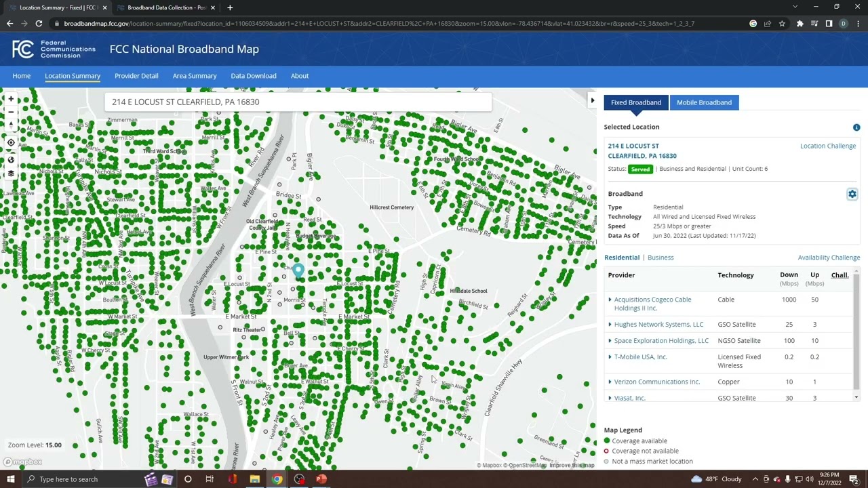
Task: Select Business provider list
Action: (660, 258)
